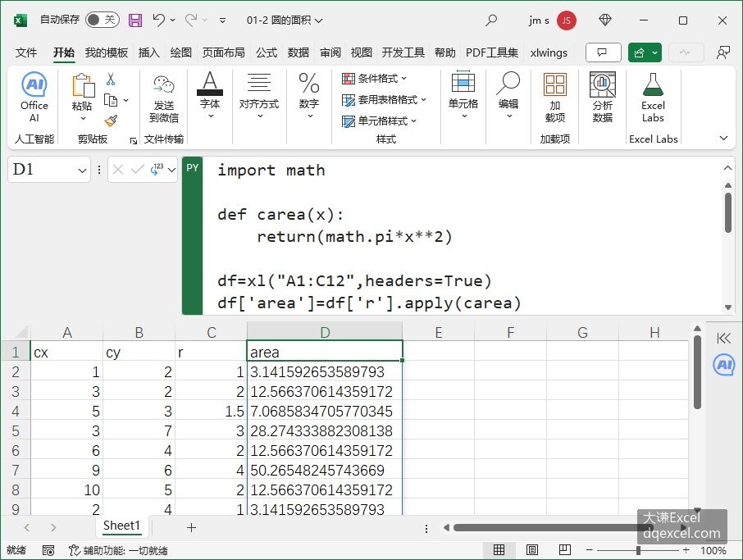Open the Customize Quick Access Toolbar dropdown
743x560 pixels.
point(222,20)
